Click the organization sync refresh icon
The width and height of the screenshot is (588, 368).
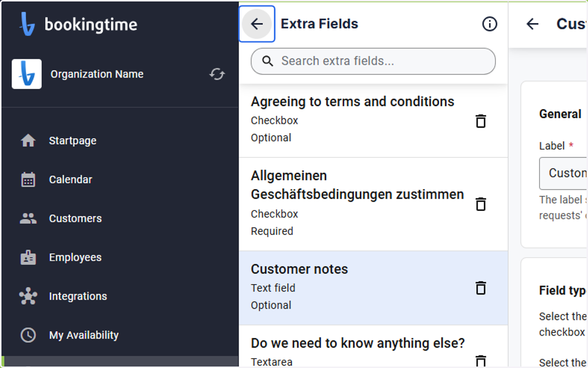[217, 74]
